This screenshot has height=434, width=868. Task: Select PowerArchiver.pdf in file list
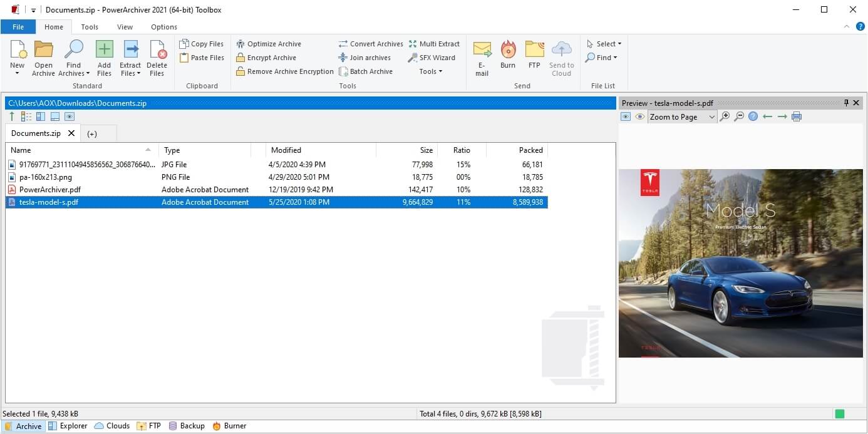[50, 190]
